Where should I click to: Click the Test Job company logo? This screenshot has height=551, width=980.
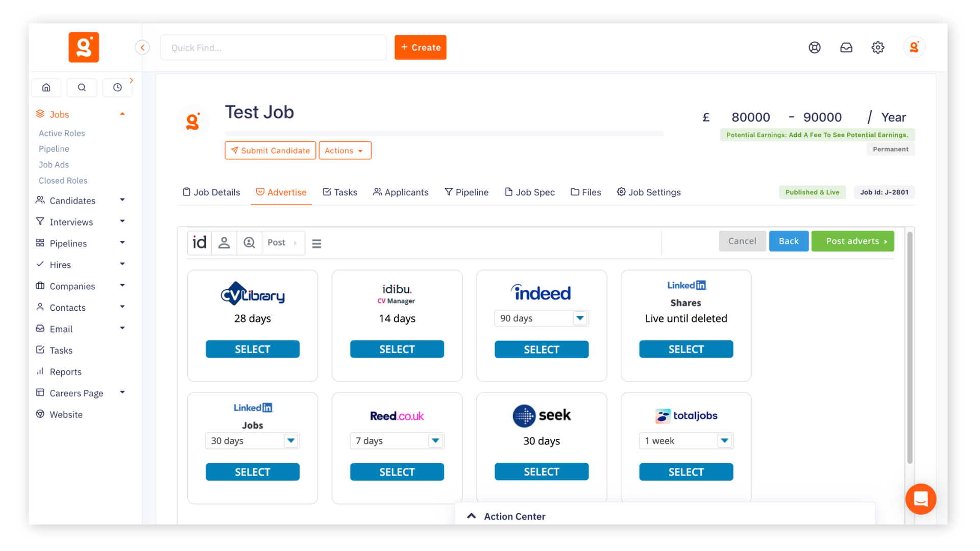pyautogui.click(x=193, y=121)
